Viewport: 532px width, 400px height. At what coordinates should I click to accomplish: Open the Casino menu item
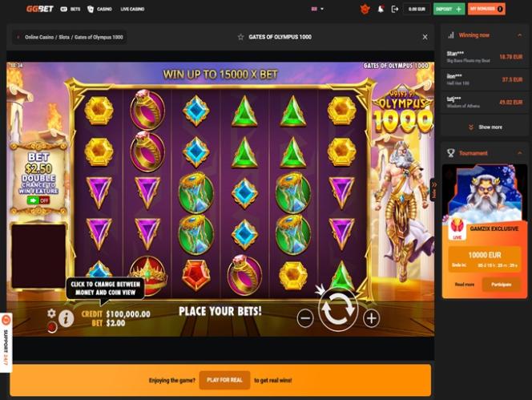(x=99, y=9)
